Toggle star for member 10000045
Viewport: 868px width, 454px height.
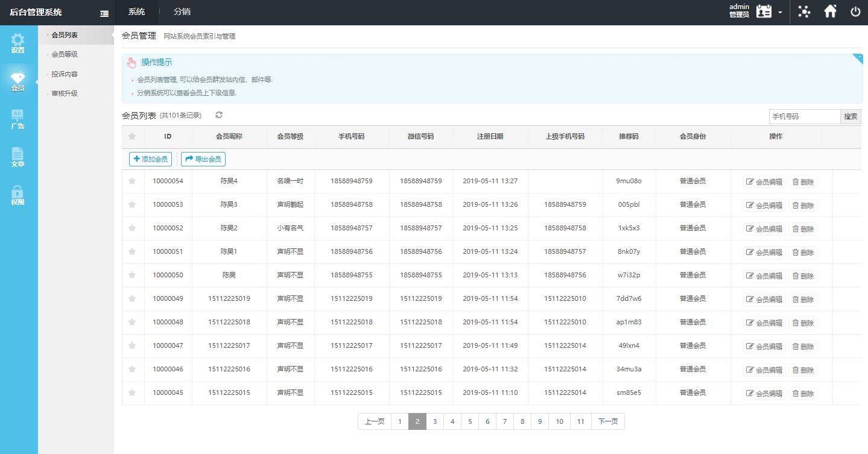(x=132, y=393)
